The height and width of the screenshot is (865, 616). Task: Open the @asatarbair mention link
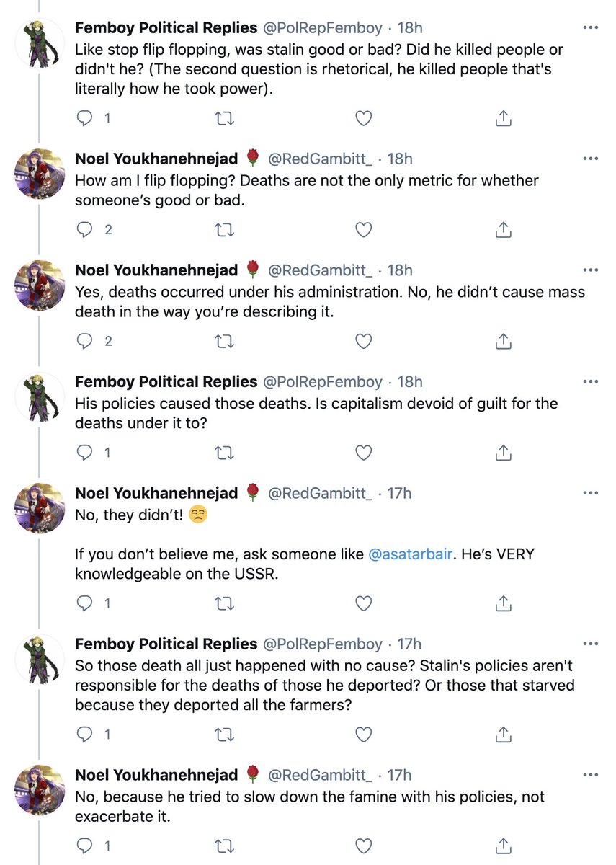point(411,556)
